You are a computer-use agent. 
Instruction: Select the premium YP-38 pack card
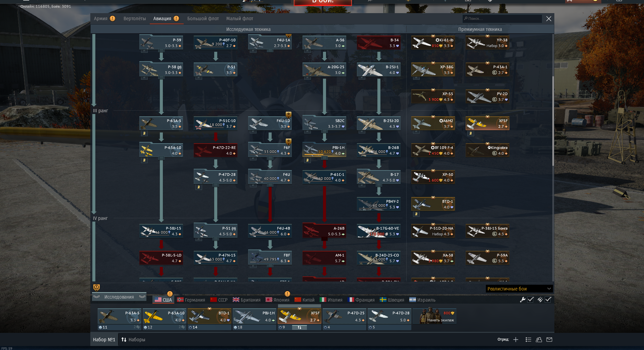[x=488, y=43]
